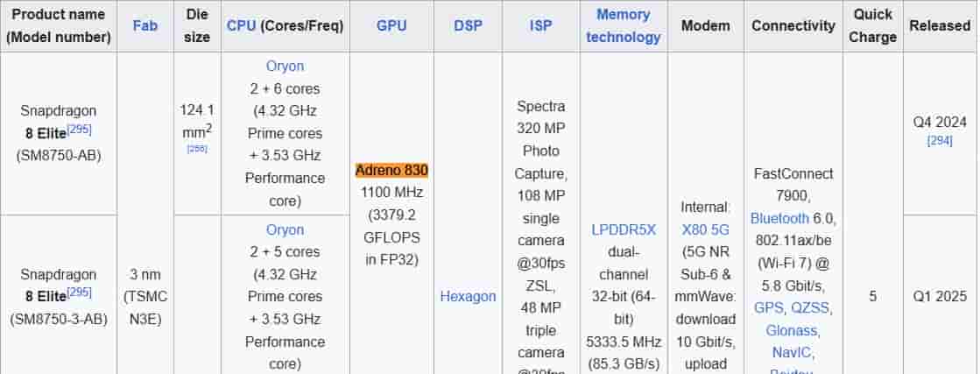Open the Memory technology header link

tap(624, 25)
